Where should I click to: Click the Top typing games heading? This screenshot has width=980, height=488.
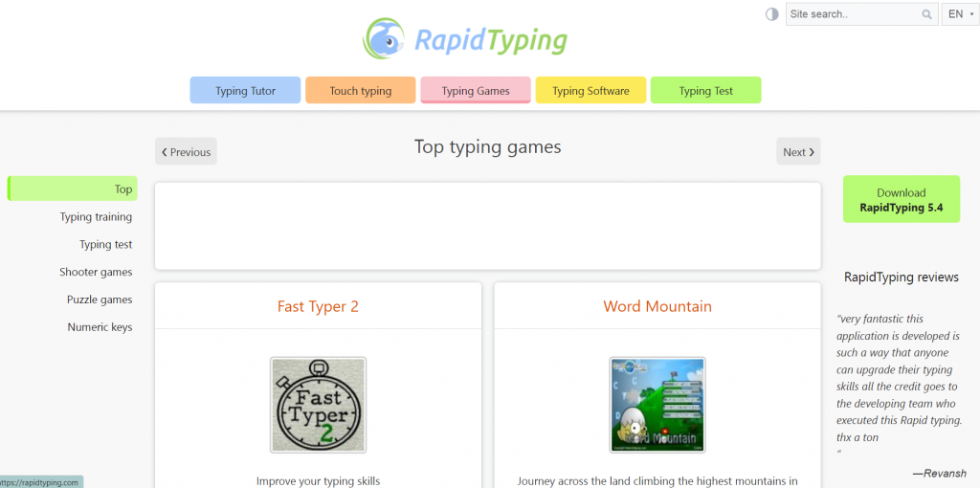tap(487, 147)
